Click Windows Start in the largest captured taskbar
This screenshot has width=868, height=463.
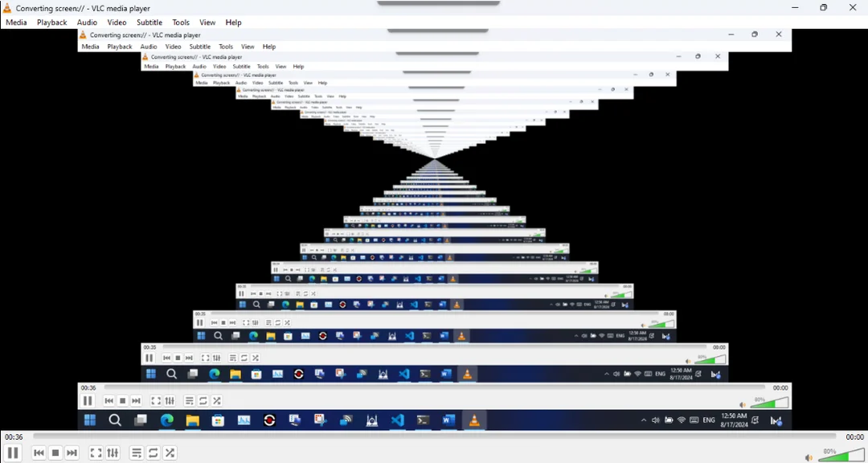[x=90, y=420]
